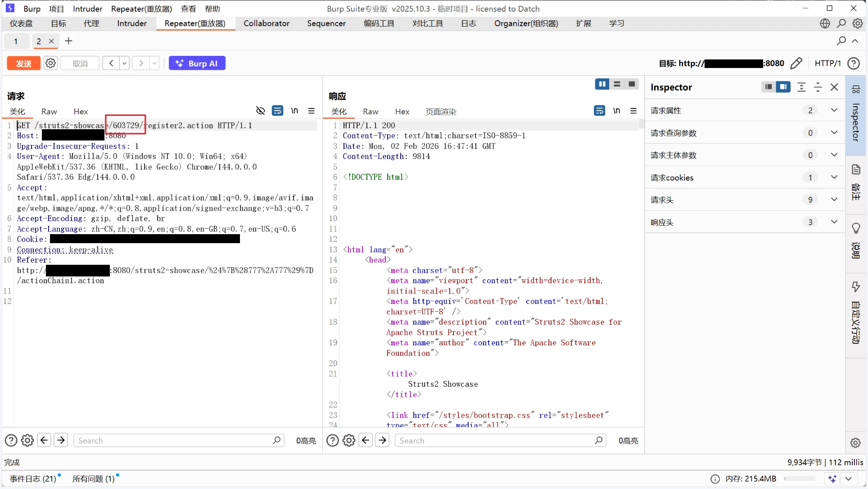
Task: Select stacked top-bottom layout
Action: click(617, 84)
